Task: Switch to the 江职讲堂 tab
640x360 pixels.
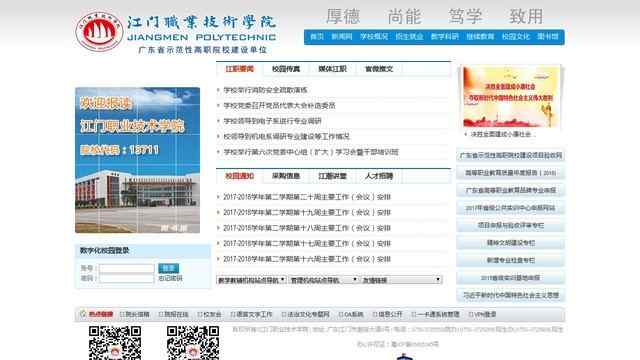Action: pyautogui.click(x=332, y=176)
